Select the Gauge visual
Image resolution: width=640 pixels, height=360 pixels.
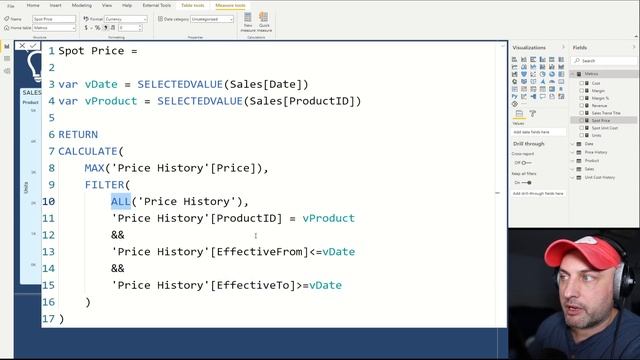(552, 81)
